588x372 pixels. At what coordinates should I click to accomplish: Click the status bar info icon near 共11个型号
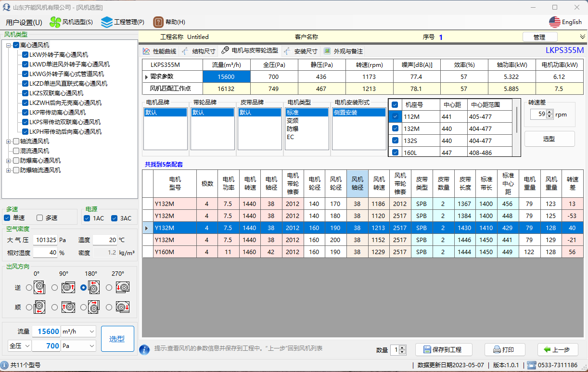click(x=4, y=365)
